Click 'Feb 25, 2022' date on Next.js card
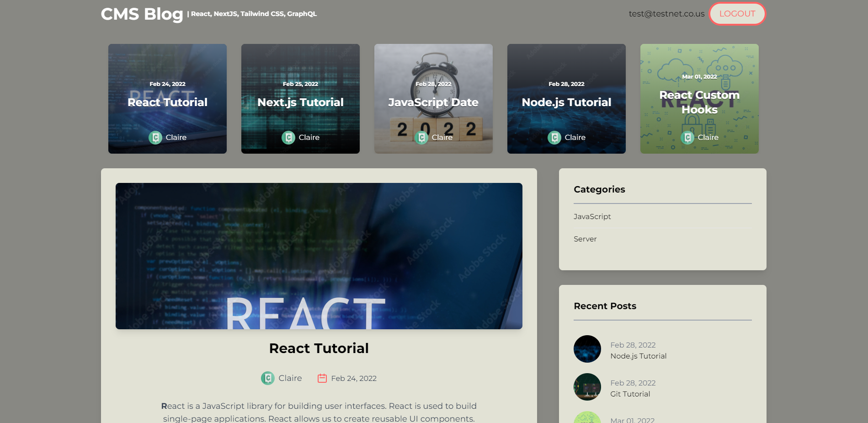 point(300,84)
